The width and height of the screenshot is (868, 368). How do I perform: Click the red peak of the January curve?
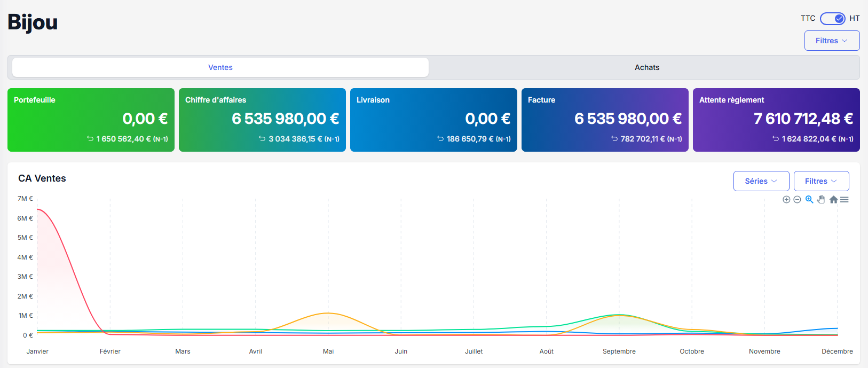tap(38, 209)
